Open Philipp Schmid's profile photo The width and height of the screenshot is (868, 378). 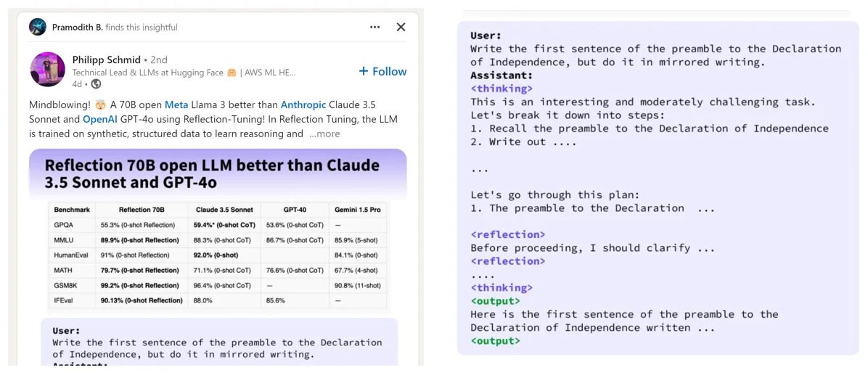click(47, 70)
